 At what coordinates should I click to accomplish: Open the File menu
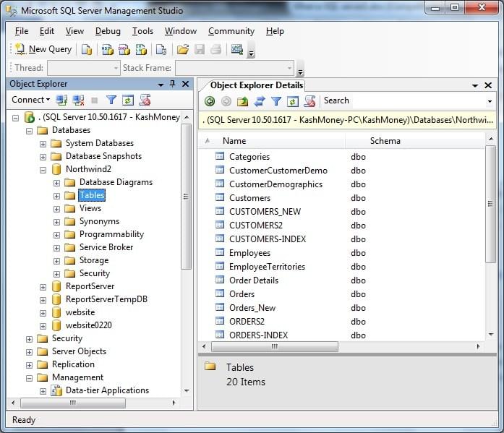pos(22,31)
